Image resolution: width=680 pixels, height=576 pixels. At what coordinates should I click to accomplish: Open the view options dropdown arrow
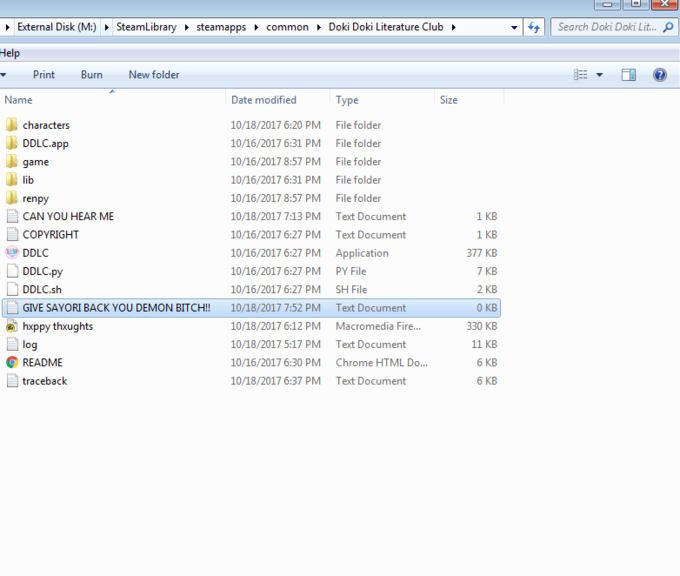(599, 75)
